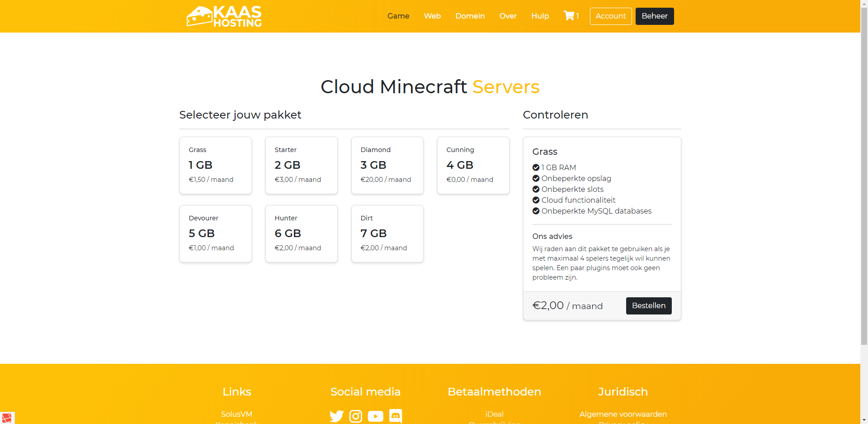The image size is (868, 424).
Task: Open the SolusVM footer link
Action: (x=236, y=414)
